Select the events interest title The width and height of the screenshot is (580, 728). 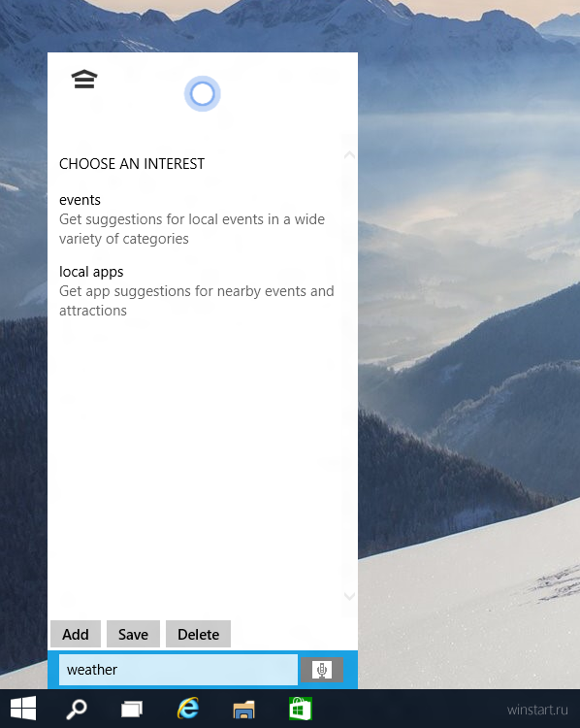click(80, 200)
